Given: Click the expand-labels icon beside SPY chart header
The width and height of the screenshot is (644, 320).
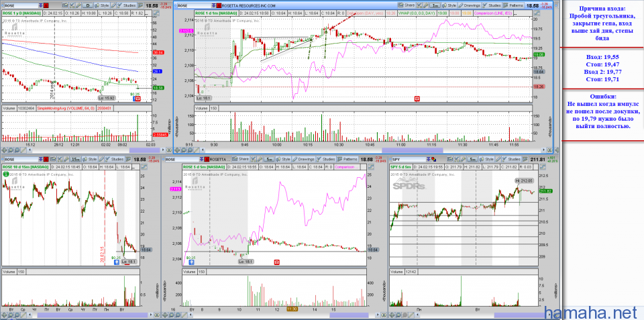Looking at the screenshot, I should pos(543,166).
